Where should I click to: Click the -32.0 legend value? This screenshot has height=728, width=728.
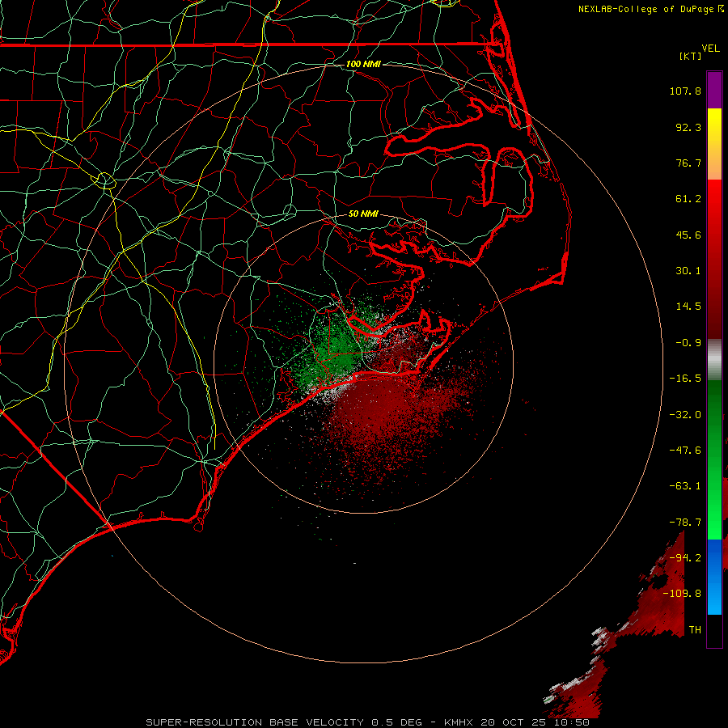pyautogui.click(x=685, y=415)
